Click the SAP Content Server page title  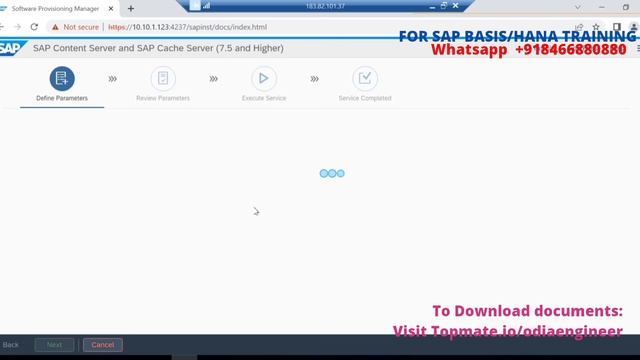[x=158, y=48]
